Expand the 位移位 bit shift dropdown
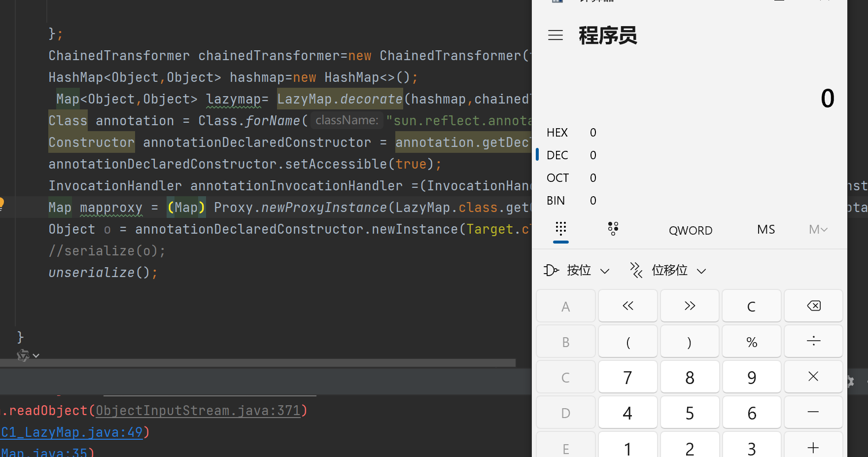This screenshot has width=868, height=457. 668,270
